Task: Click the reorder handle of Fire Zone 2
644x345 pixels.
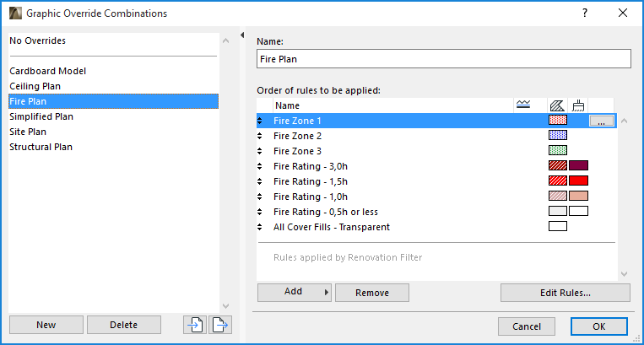Action: coord(260,136)
